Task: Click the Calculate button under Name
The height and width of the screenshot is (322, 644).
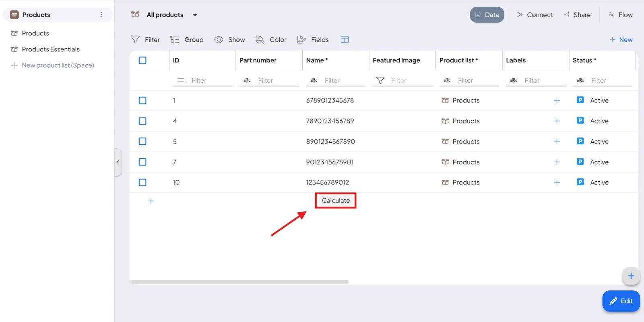Action: (336, 201)
